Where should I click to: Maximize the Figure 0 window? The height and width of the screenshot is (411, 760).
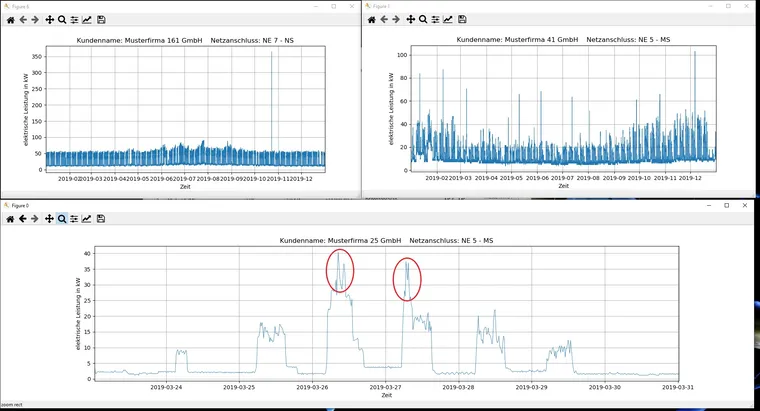pyautogui.click(x=726, y=205)
